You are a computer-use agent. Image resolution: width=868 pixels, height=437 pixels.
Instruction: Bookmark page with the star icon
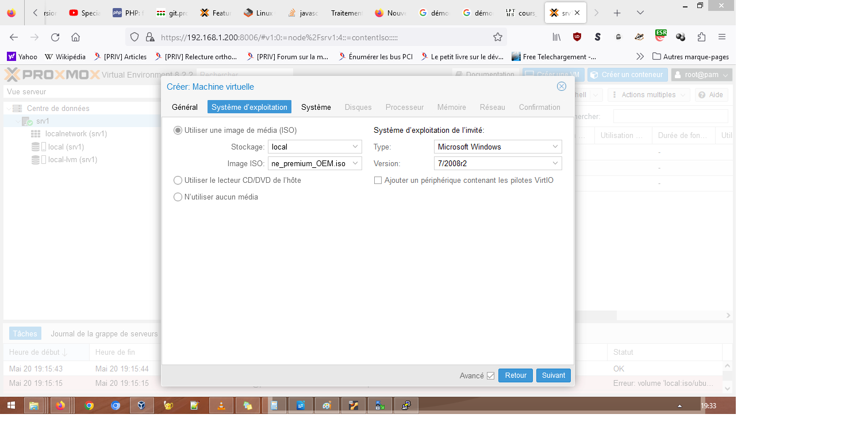498,37
